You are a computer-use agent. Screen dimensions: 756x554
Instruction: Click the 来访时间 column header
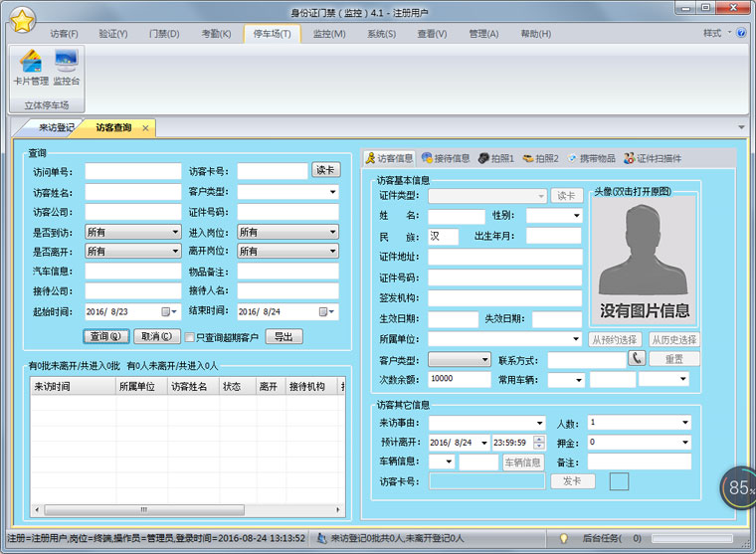(73, 386)
